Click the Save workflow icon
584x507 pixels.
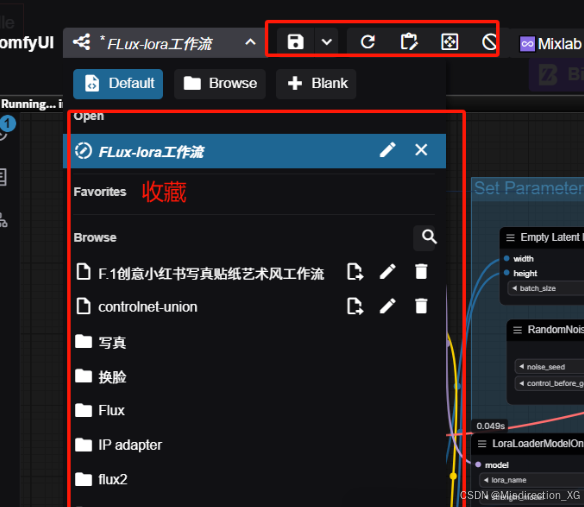click(x=295, y=42)
